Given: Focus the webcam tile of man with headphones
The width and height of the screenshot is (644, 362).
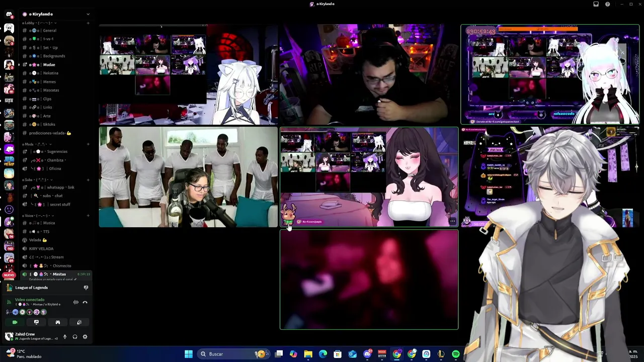Looking at the screenshot, I should pyautogui.click(x=369, y=74).
